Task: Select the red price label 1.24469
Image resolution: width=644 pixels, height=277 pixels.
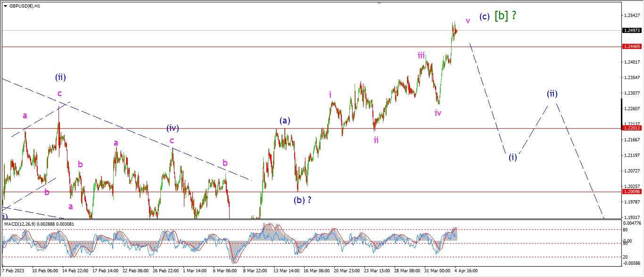Action: [x=632, y=47]
